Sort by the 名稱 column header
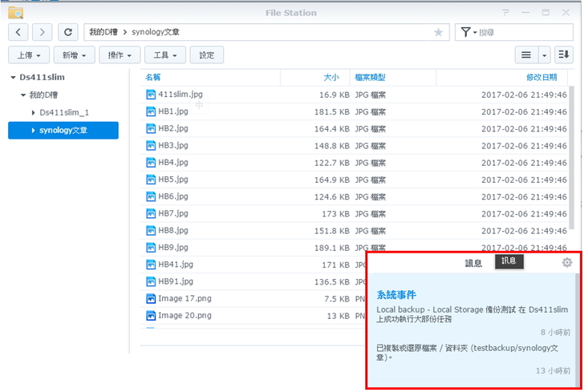The width and height of the screenshot is (584, 392). (152, 78)
